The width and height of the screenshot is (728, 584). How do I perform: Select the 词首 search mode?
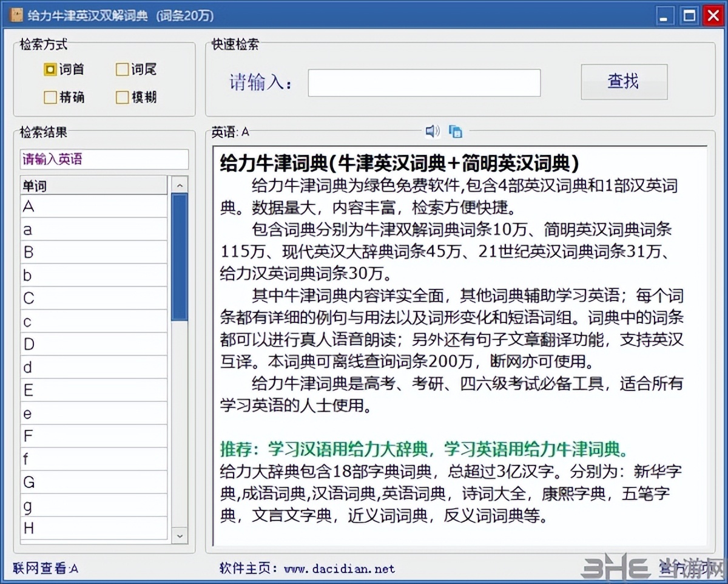coord(64,69)
